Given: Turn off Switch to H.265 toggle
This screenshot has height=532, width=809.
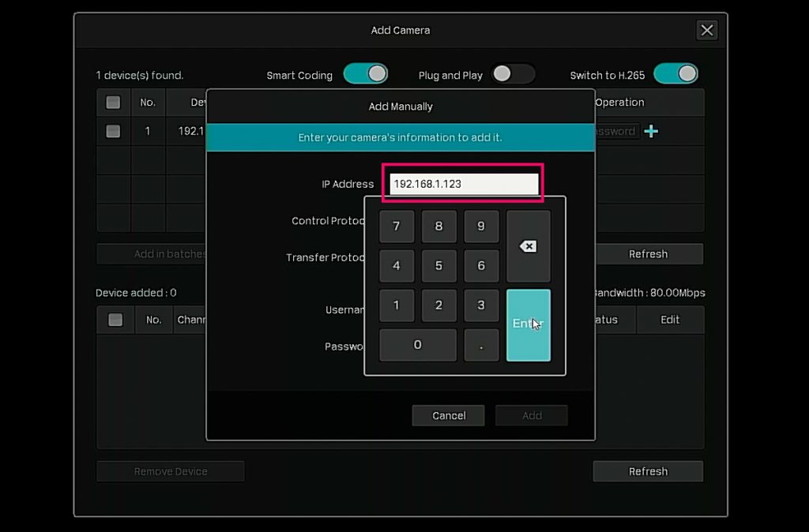Looking at the screenshot, I should [675, 74].
